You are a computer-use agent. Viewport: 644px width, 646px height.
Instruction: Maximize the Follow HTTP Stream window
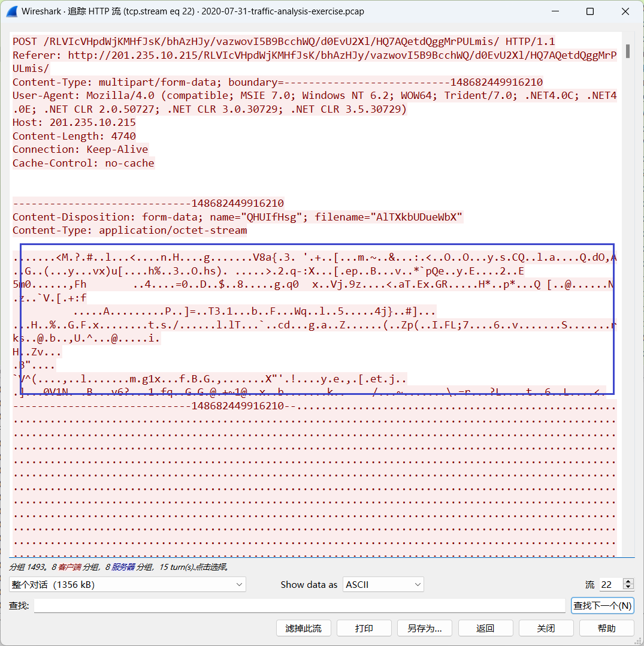coord(589,11)
